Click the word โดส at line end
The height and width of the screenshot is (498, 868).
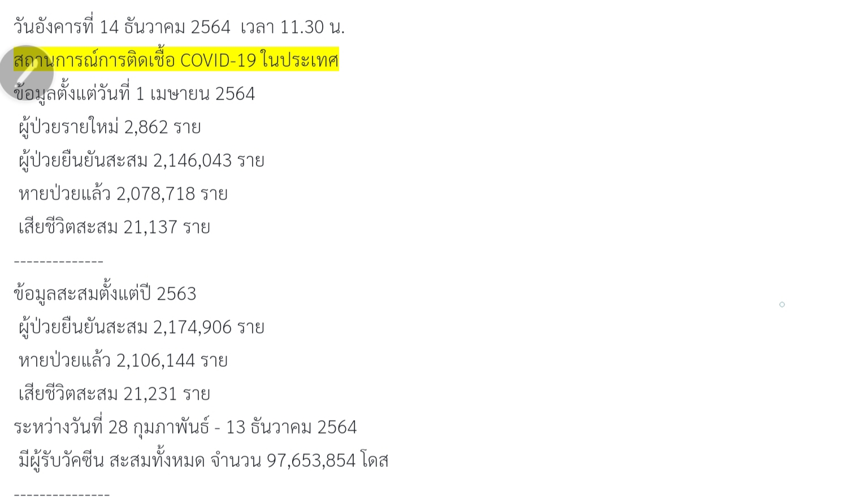click(375, 460)
